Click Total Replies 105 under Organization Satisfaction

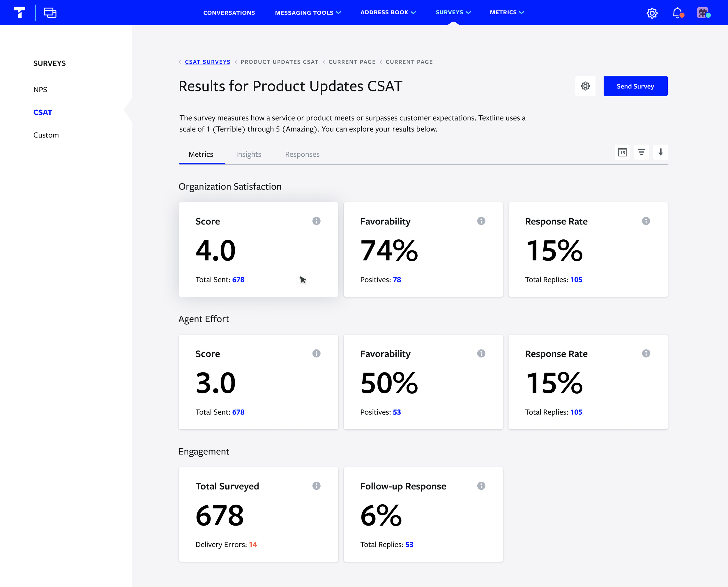(576, 280)
